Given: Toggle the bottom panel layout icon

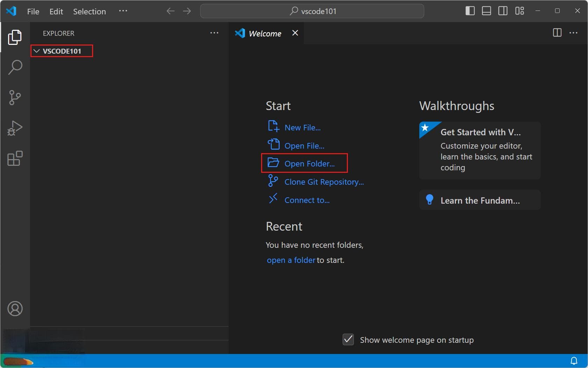Looking at the screenshot, I should (x=486, y=11).
